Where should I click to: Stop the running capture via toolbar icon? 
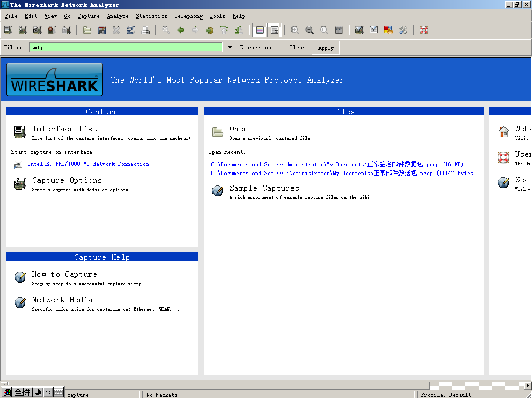(52, 30)
